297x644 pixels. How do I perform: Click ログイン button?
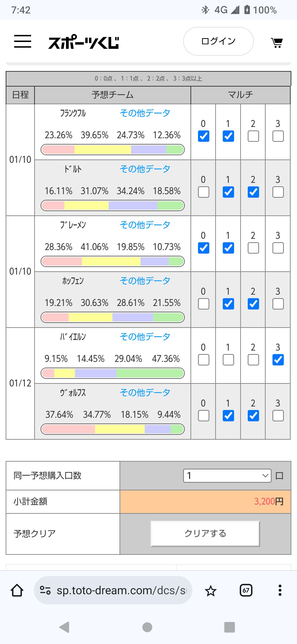tap(218, 41)
